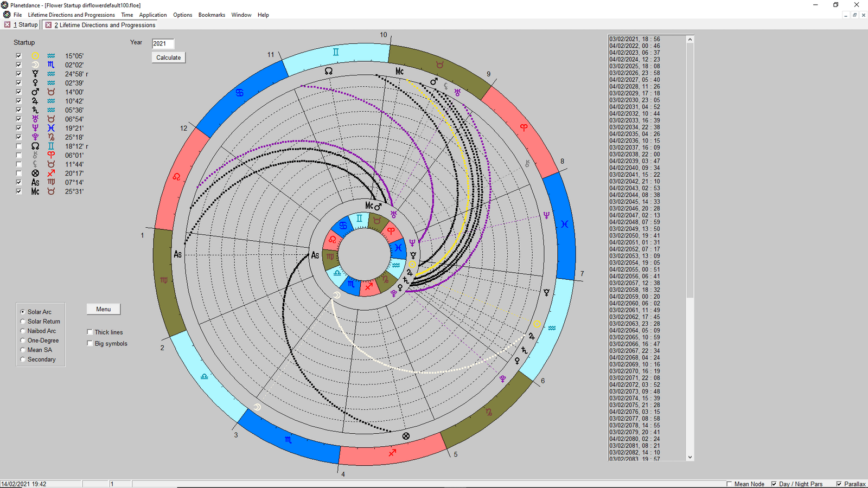
Task: Click the As ascendant entry in the panel
Action: tap(35, 182)
